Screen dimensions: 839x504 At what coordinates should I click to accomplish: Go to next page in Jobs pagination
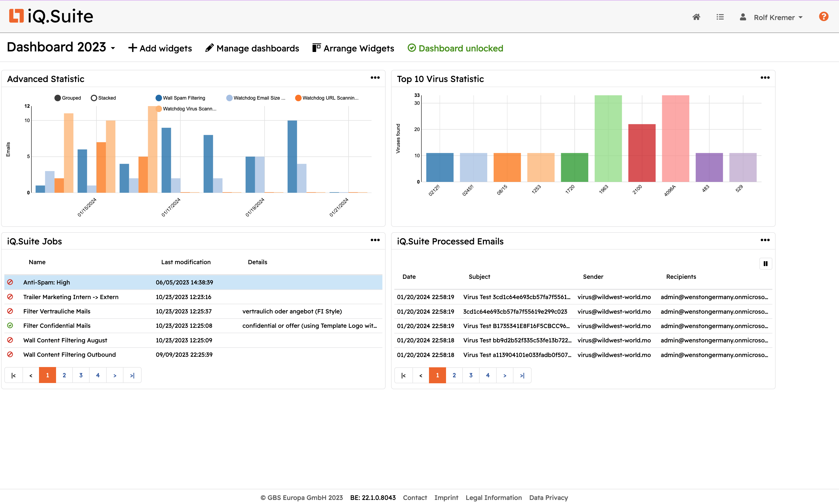[x=115, y=375]
